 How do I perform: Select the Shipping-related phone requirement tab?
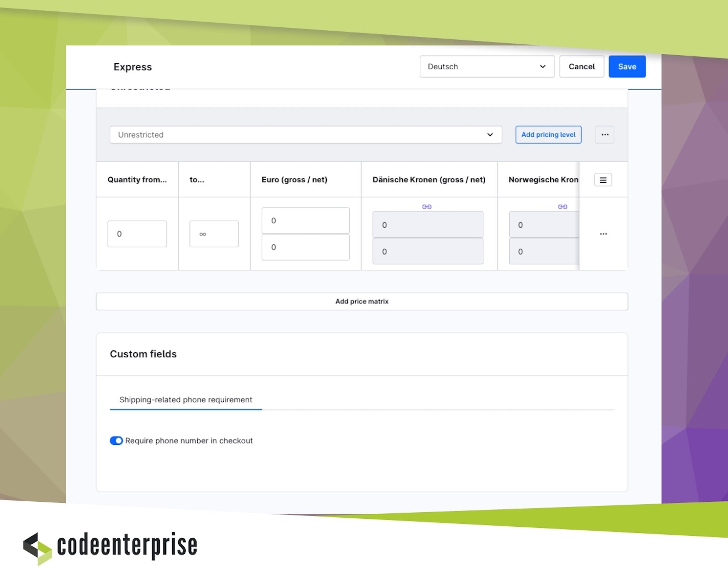click(x=186, y=400)
